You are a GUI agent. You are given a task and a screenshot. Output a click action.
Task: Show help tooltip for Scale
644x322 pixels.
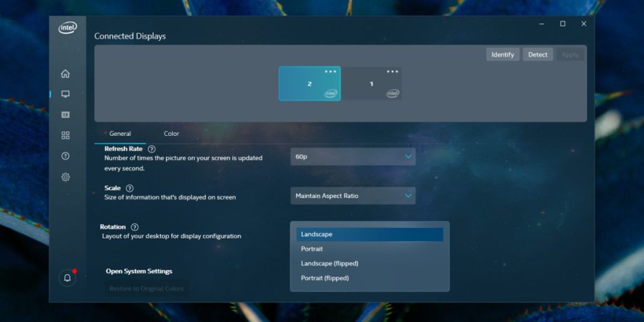pos(130,188)
